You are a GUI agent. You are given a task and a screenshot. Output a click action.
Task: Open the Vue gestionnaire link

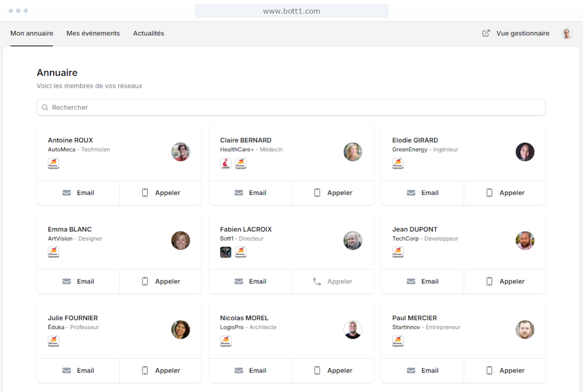[522, 33]
